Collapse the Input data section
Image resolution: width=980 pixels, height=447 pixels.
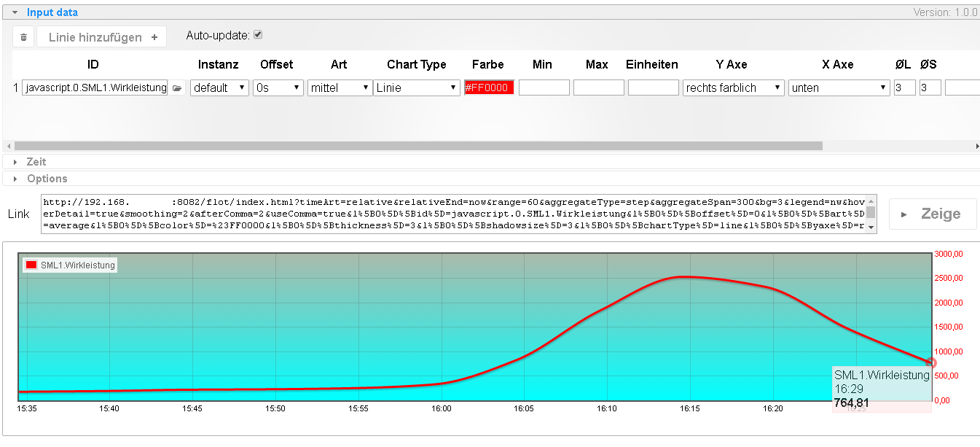point(51,12)
